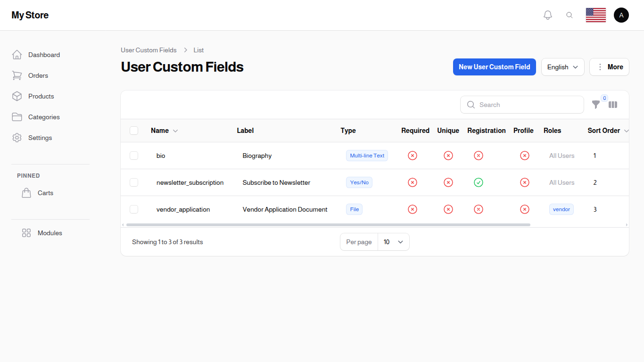Open the per page count dropdown
The image size is (644, 362).
394,242
